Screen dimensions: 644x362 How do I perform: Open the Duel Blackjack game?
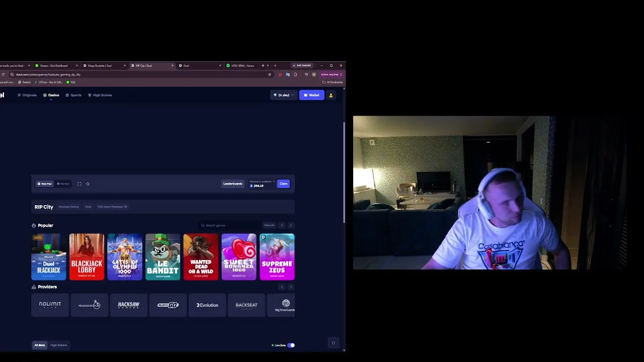coord(49,257)
